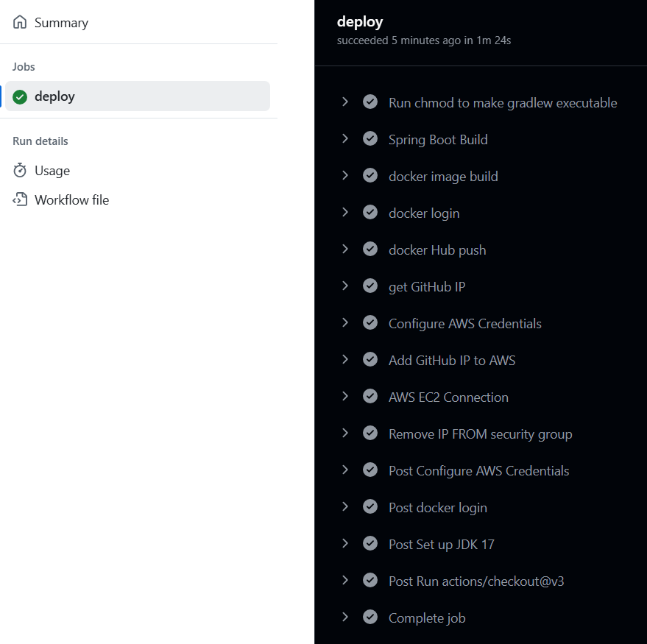Click check icon for Remove IP FROM security group
Screen dimensions: 647x644
pos(370,433)
